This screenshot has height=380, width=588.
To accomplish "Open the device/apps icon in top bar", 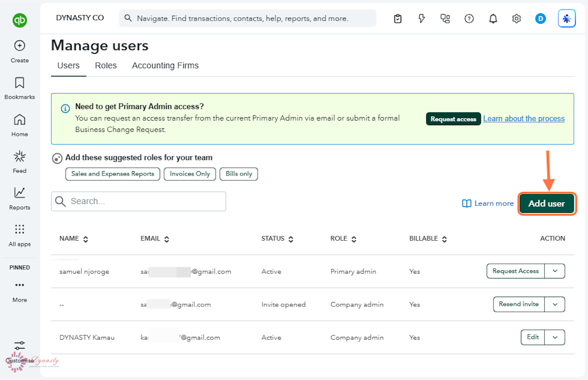I will [x=445, y=19].
